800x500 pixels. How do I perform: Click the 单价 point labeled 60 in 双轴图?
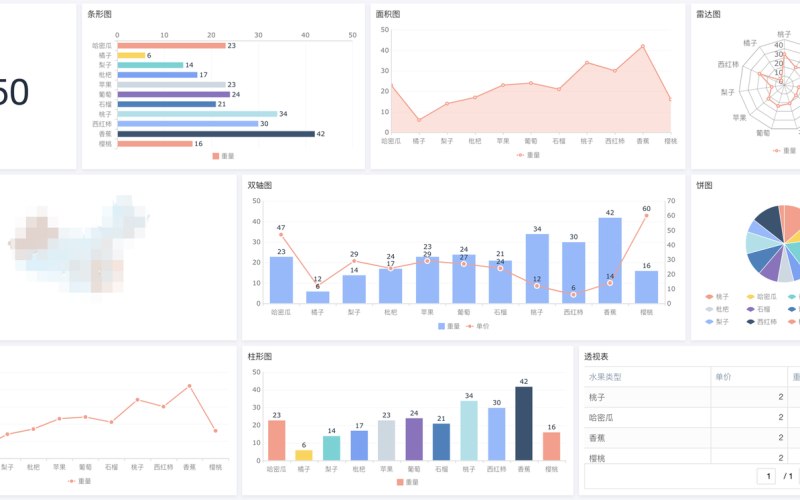pos(646,216)
